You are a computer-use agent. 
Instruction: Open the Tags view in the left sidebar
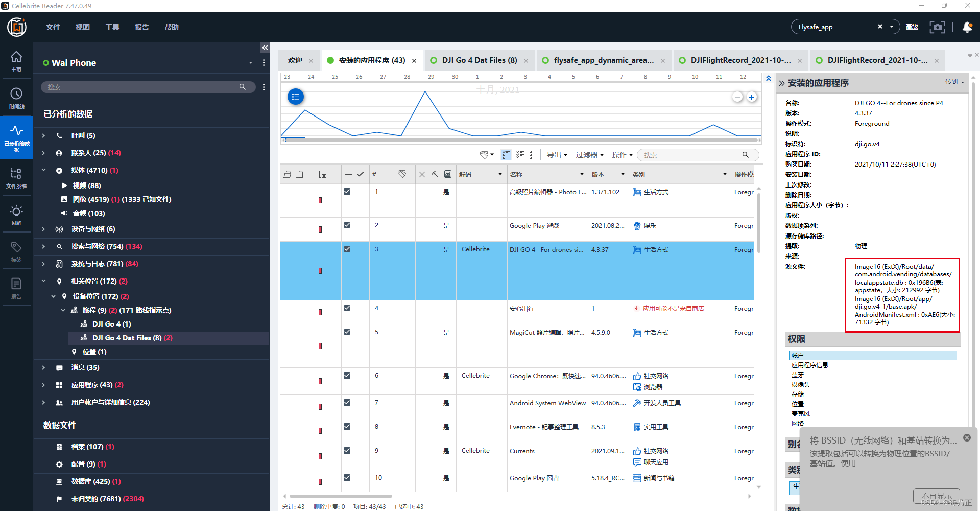click(x=16, y=251)
